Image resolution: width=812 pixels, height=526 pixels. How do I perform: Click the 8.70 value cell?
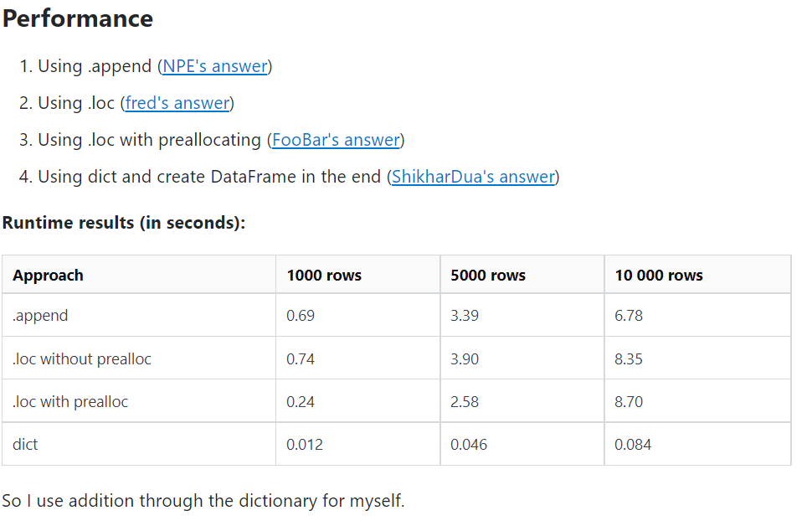point(697,401)
